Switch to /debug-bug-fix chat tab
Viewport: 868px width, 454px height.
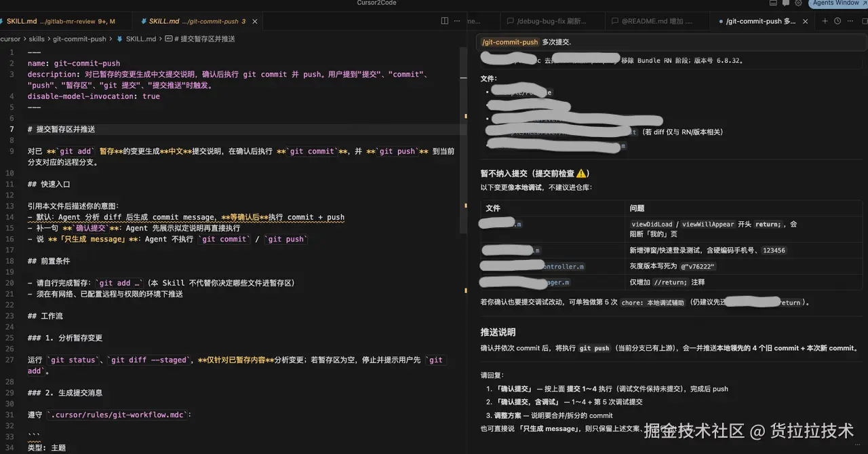(x=545, y=21)
